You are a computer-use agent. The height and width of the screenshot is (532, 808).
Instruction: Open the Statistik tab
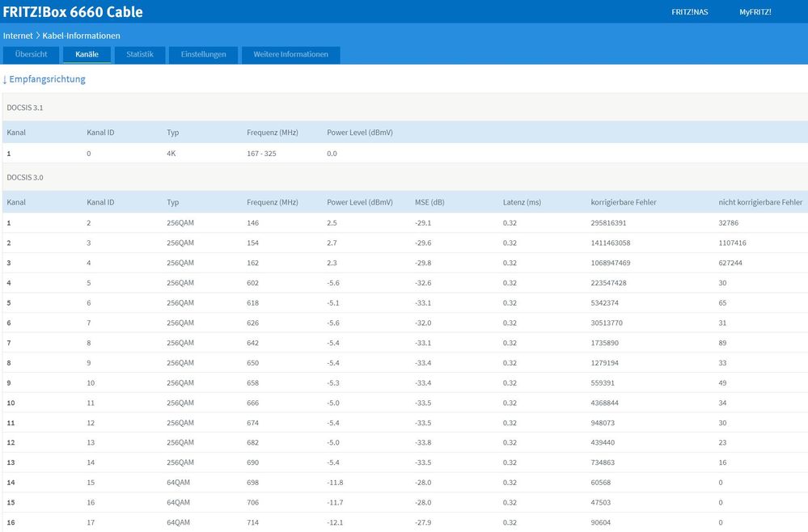point(140,55)
